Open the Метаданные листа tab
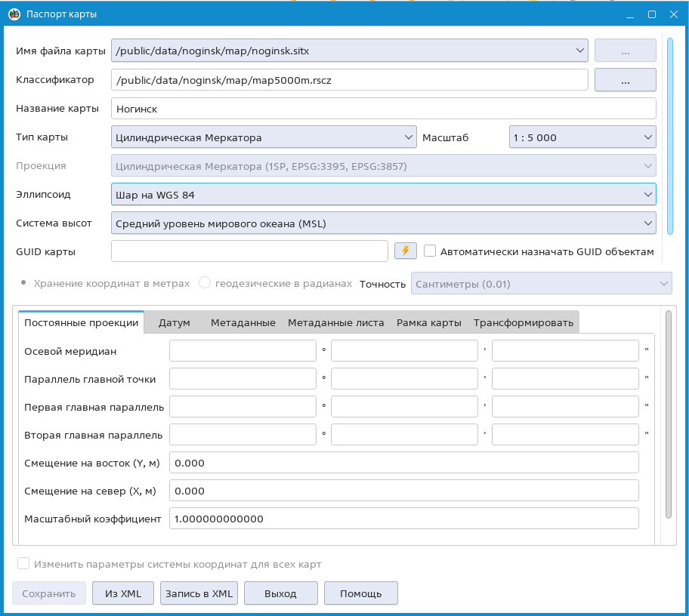Screen dimensions: 689x616 [335, 322]
